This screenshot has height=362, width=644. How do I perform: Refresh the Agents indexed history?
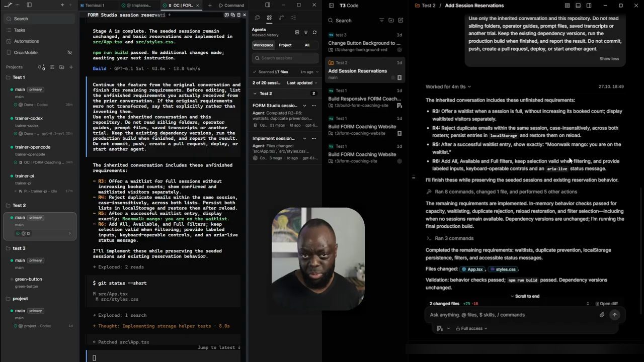tap(314, 32)
